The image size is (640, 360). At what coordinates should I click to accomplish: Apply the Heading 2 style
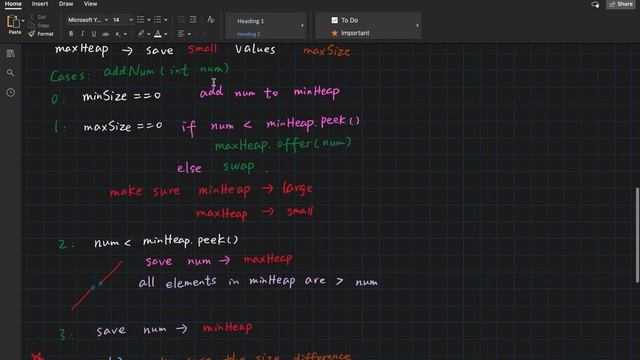pos(249,34)
